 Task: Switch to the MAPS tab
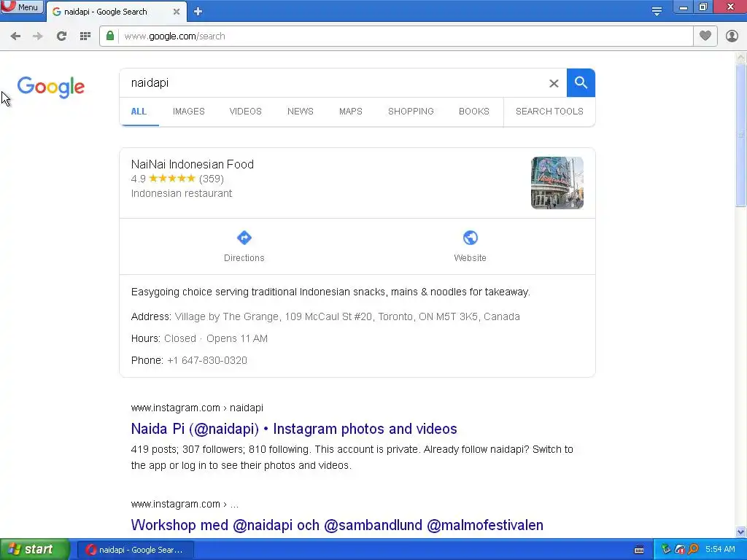point(351,112)
